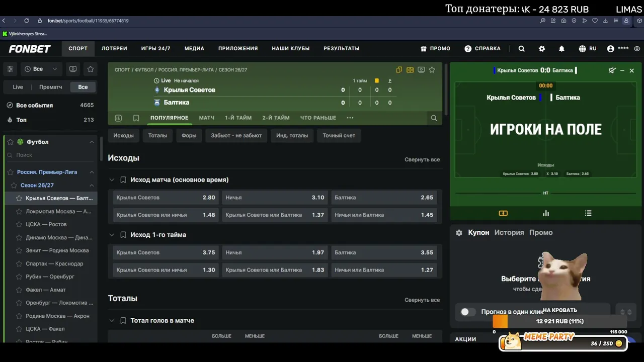644x362 pixels.
Task: Open more match tabs ellipsis
Action: point(350,118)
